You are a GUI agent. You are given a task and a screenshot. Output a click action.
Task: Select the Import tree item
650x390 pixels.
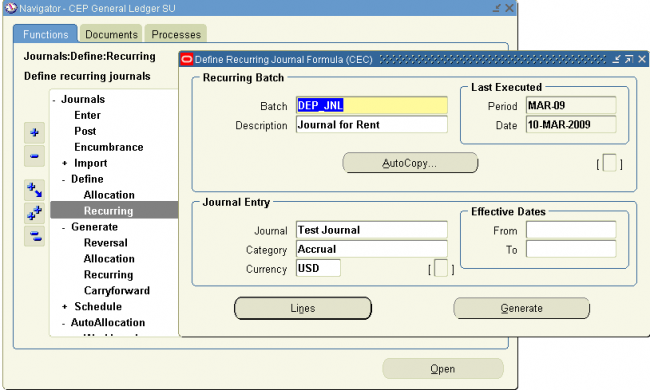point(91,163)
